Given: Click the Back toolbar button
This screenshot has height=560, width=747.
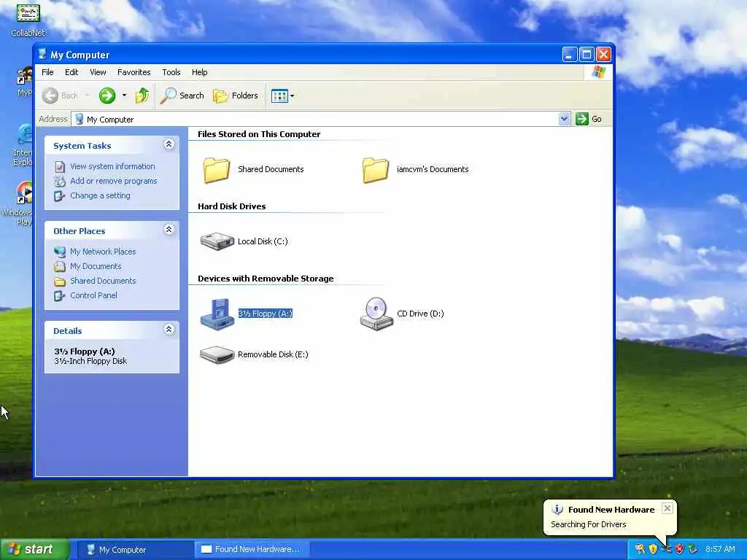Looking at the screenshot, I should click(60, 96).
